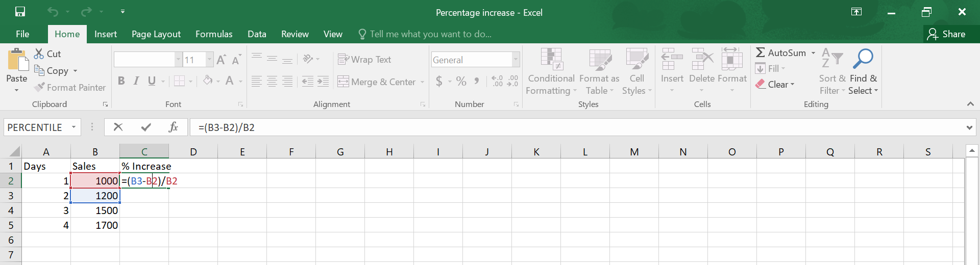The image size is (980, 265).
Task: Click the Undo arrow icon
Action: pos(53,12)
